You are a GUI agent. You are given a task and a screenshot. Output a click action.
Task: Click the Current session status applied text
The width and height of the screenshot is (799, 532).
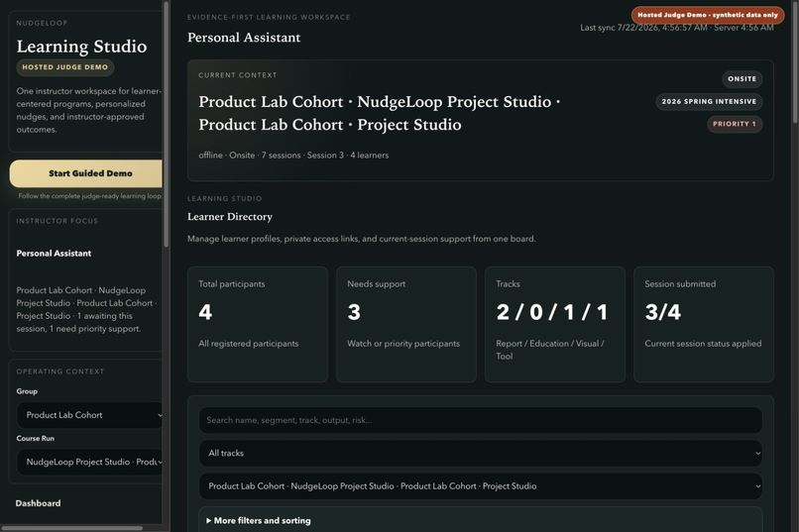click(703, 344)
